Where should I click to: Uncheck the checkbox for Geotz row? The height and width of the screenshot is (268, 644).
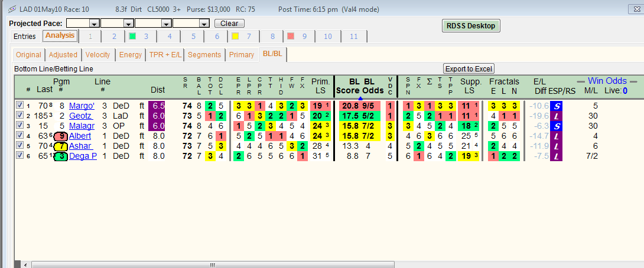click(x=18, y=116)
